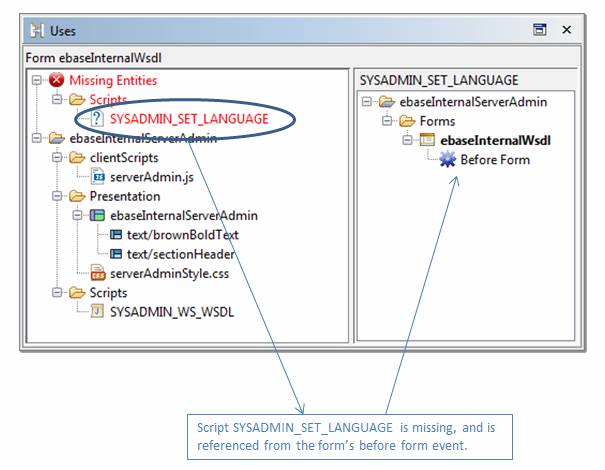Click the serverAdminStyle.css file icon
Viewport: 605px width, 470px height.
click(x=97, y=273)
